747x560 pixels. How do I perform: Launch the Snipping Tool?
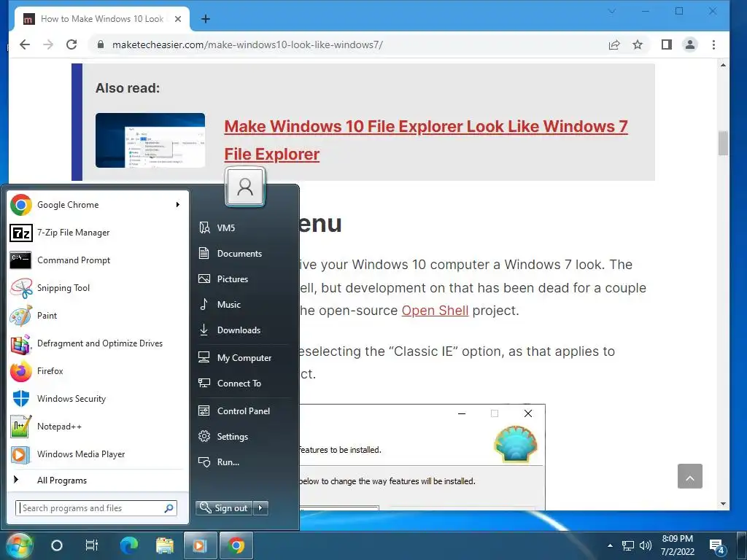pos(98,287)
